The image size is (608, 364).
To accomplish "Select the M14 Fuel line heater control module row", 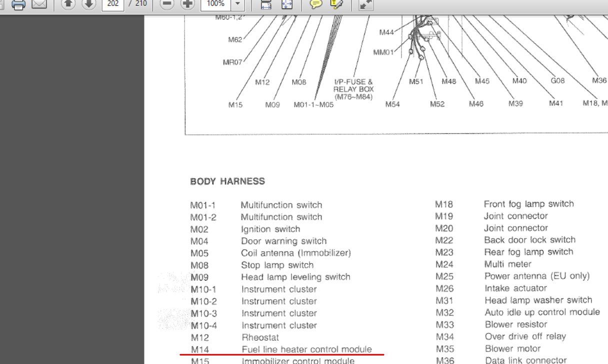I will pos(281,350).
